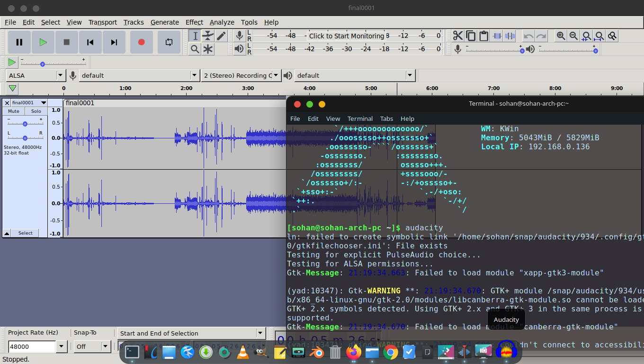The image size is (644, 364).
Task: Click to Start Monitoring on the recording meter
Action: (347, 36)
